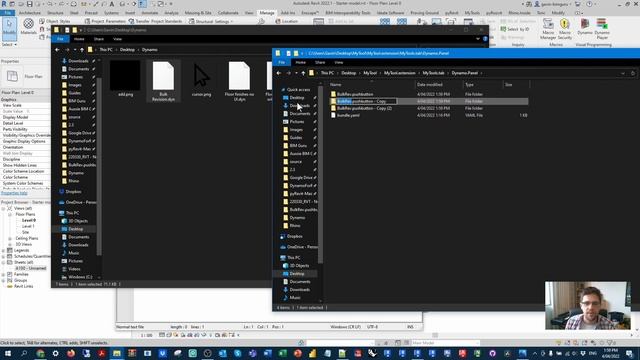
Task: Collapse the Floor Plans node in Project Browser
Action: pyautogui.click(x=10, y=214)
